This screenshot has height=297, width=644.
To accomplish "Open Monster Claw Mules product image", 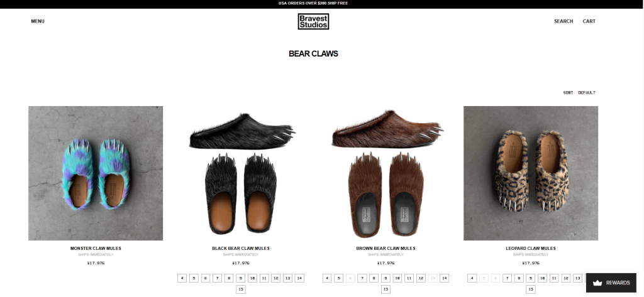I will point(96,173).
